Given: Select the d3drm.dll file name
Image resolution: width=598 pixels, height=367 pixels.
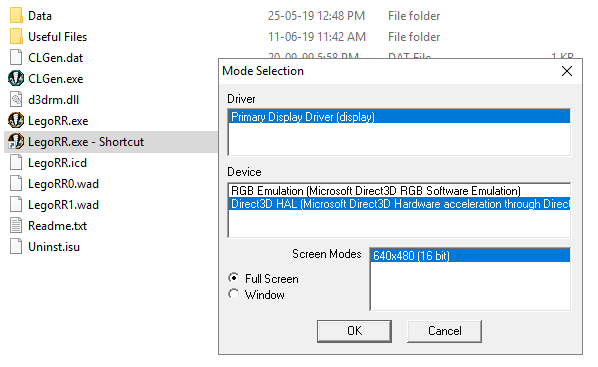Looking at the screenshot, I should pos(53,100).
